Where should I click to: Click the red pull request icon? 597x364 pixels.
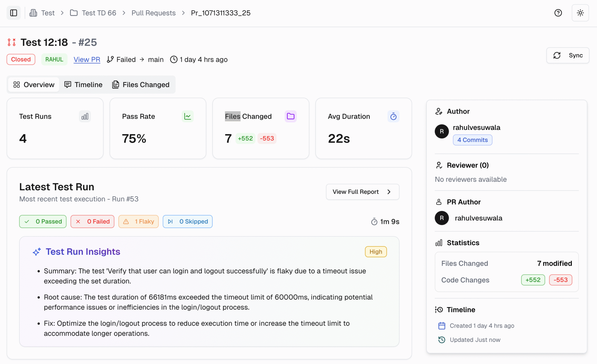(x=12, y=42)
